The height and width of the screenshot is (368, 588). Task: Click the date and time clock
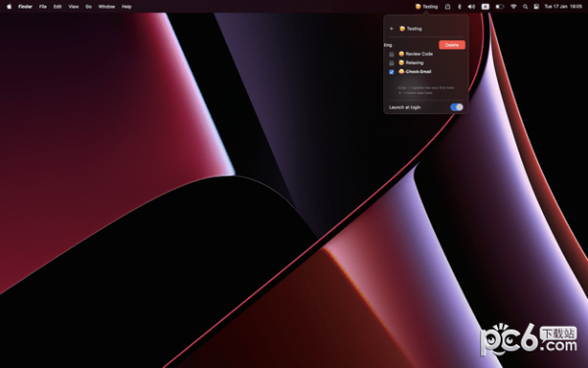[x=563, y=7]
